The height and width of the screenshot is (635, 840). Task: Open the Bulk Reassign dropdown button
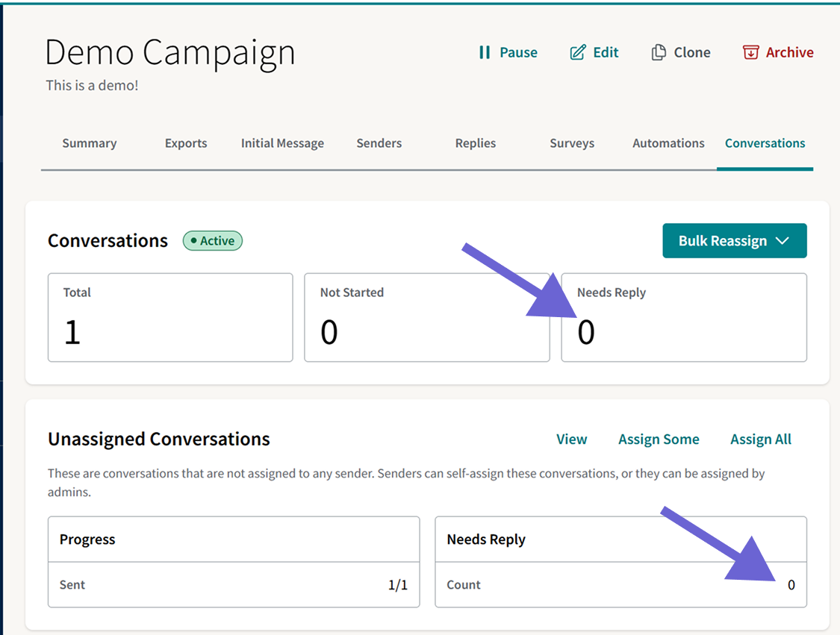click(735, 241)
